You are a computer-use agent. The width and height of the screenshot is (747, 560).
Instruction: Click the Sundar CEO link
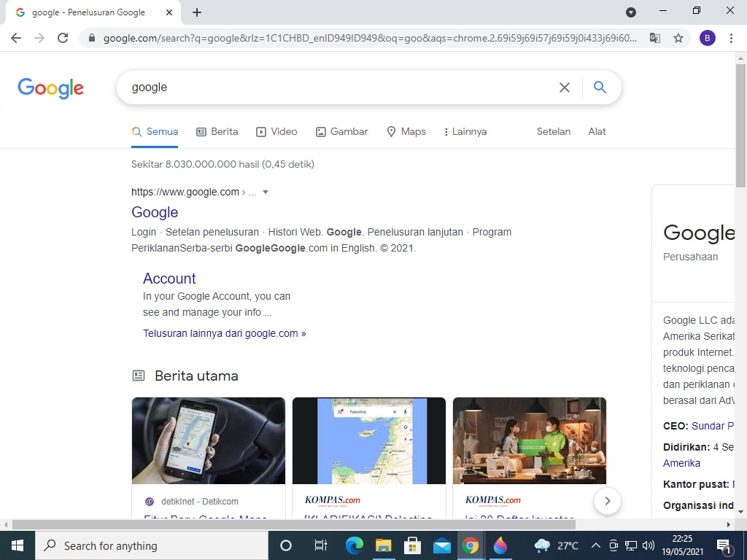click(713, 426)
